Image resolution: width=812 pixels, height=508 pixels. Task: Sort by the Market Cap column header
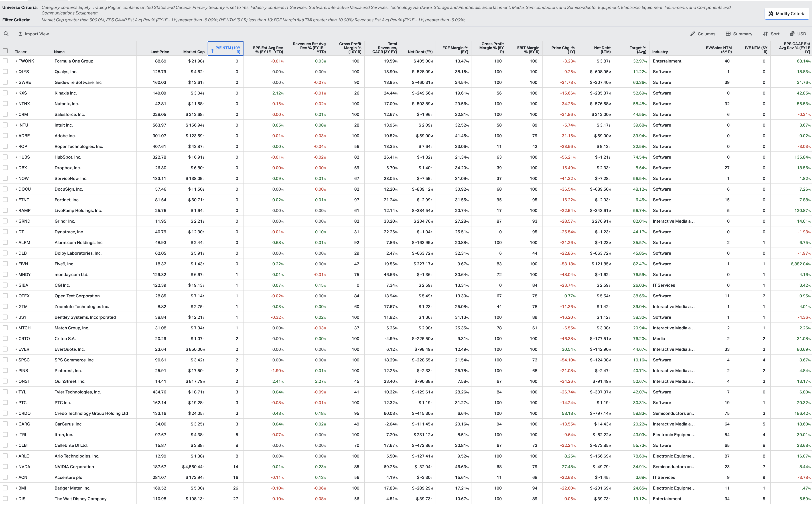(194, 52)
